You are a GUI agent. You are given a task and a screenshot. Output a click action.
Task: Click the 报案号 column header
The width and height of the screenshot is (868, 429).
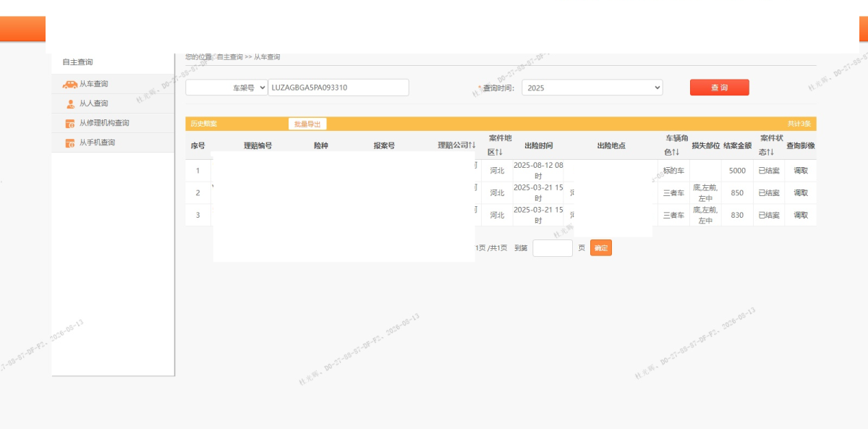click(384, 145)
